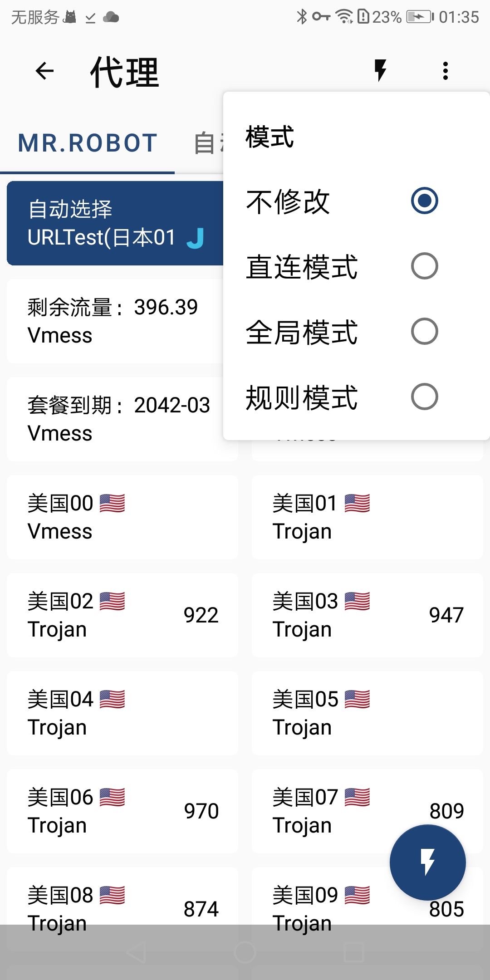Tap the back arrow icon
Image resolution: width=490 pixels, height=980 pixels.
pyautogui.click(x=44, y=71)
